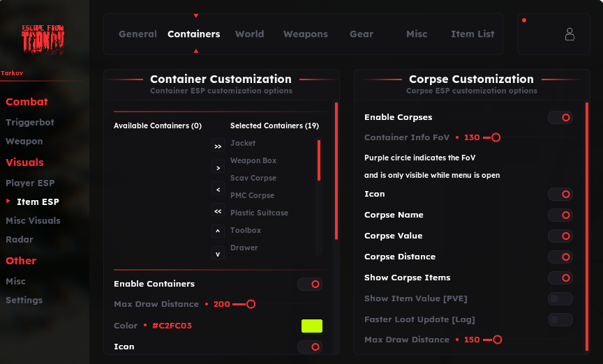Toggle the Corpse Value switch
Screen dimensions: 603x364
(x=560, y=236)
